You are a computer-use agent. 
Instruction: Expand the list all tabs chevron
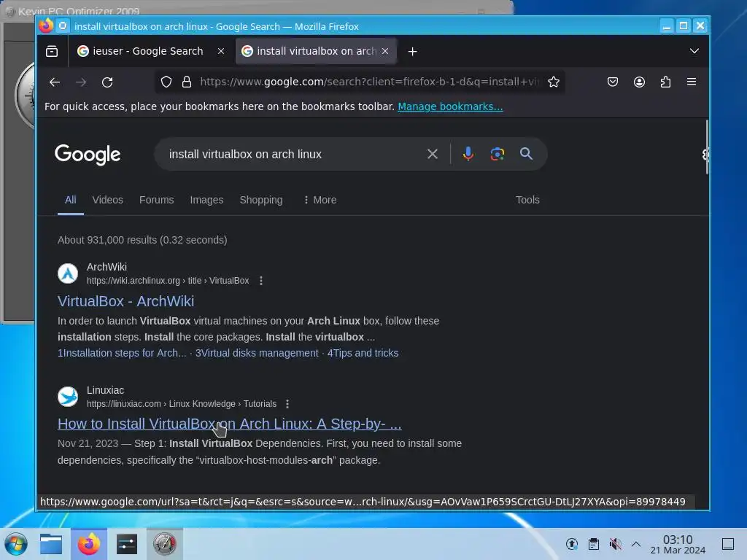tap(694, 51)
